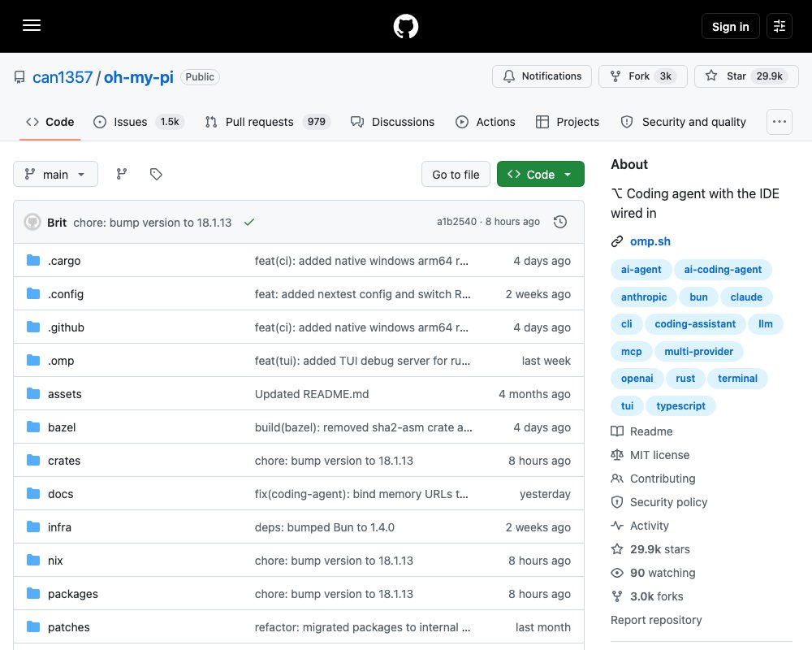View the Activity link

tap(640, 526)
